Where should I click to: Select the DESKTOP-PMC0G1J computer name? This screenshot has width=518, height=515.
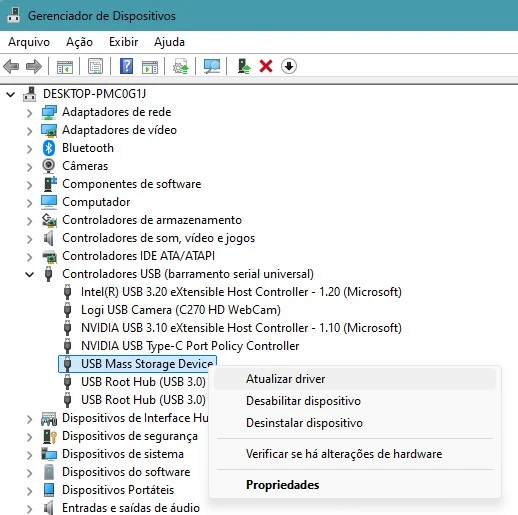[94, 94]
